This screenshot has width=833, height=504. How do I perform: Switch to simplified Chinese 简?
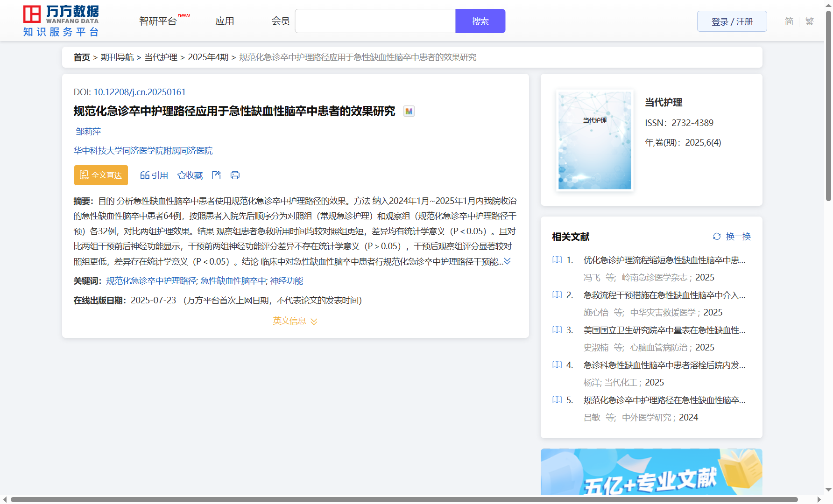click(789, 21)
